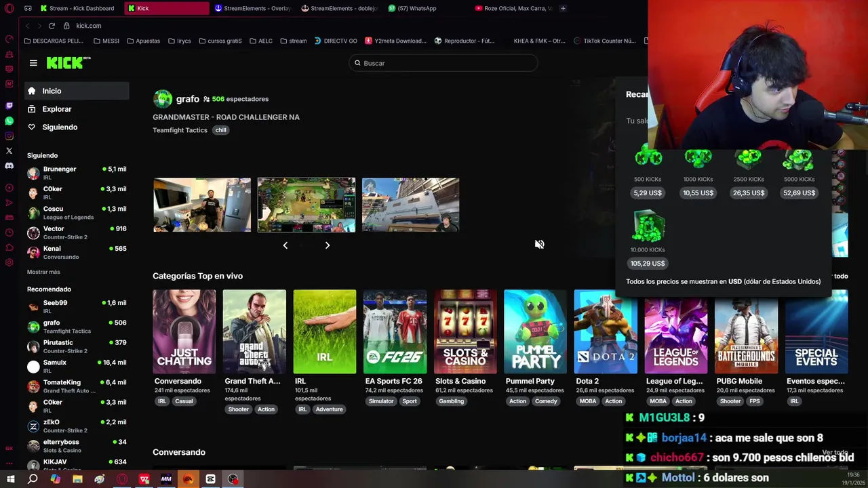The height and width of the screenshot is (488, 868).
Task: Open Discord in Opera sidebar
Action: 9,165
